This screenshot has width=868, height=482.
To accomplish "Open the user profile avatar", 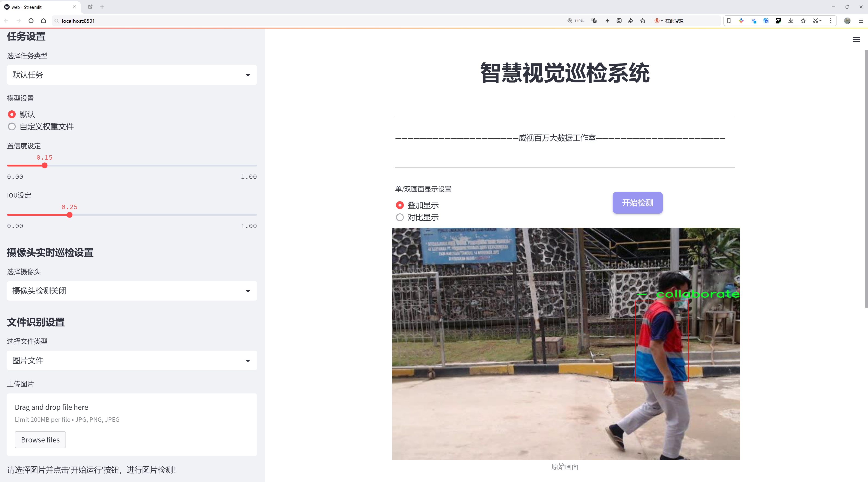I will coord(847,21).
